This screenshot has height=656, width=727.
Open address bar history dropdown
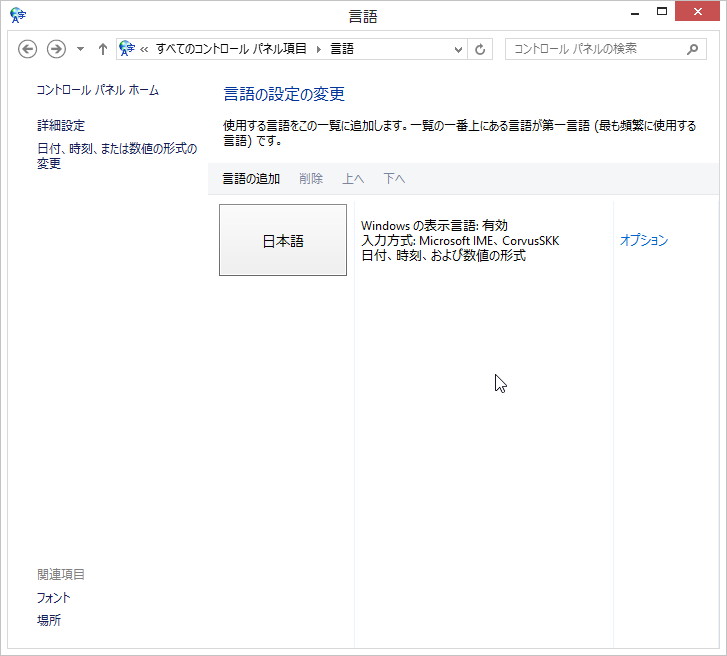458,49
